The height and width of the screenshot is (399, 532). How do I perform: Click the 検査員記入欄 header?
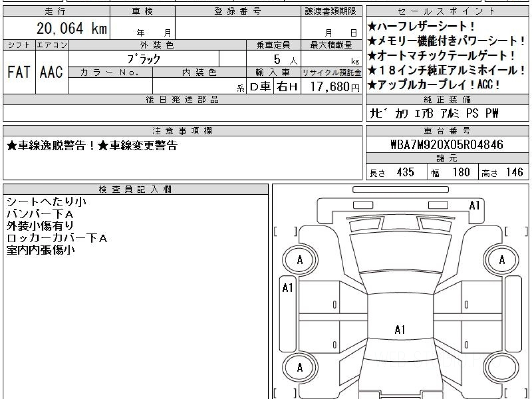136,189
